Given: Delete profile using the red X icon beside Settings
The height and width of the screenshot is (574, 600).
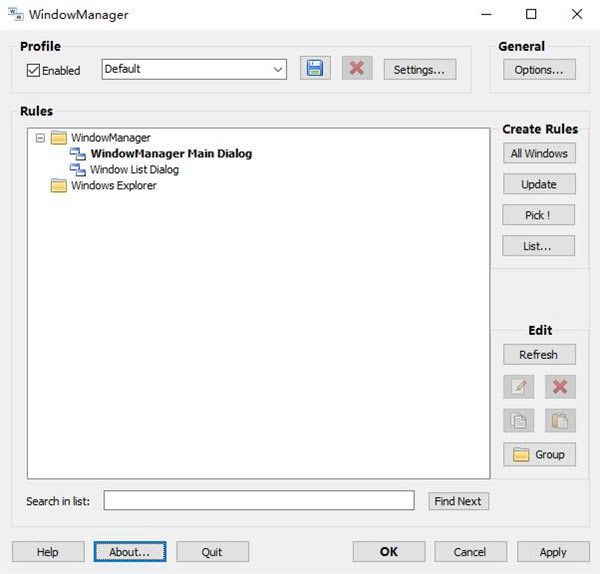Looking at the screenshot, I should [357, 68].
